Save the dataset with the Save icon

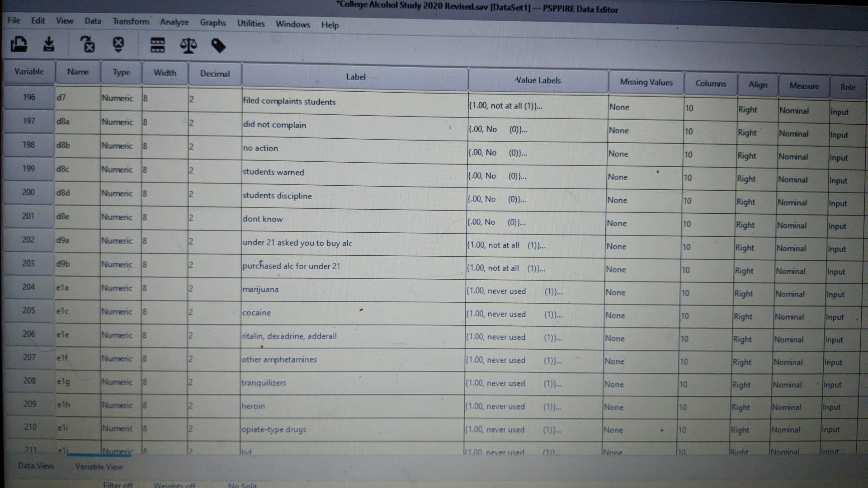point(48,45)
